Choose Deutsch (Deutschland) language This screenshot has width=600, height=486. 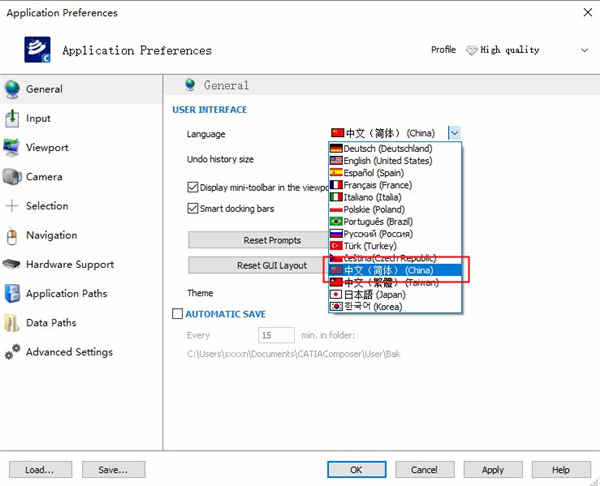point(395,148)
